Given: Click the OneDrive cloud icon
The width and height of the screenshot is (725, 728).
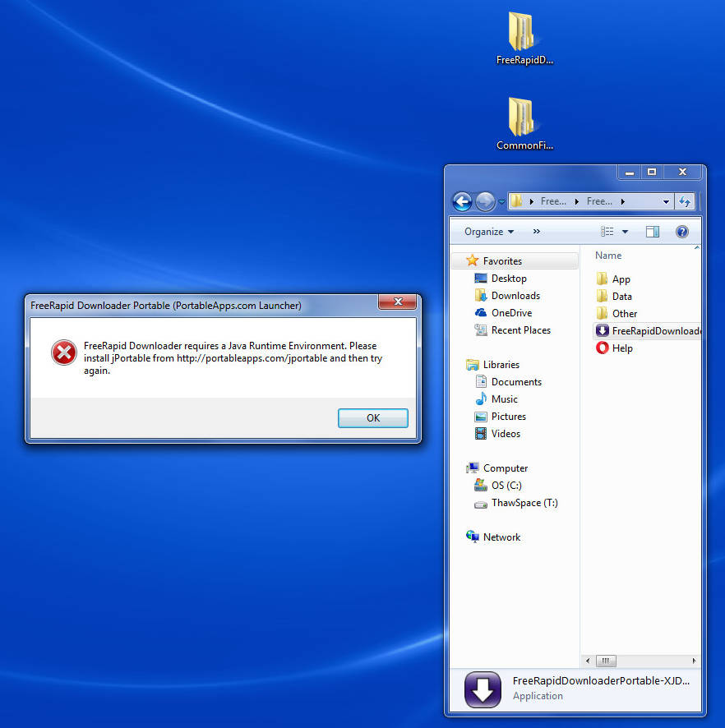Looking at the screenshot, I should (481, 312).
